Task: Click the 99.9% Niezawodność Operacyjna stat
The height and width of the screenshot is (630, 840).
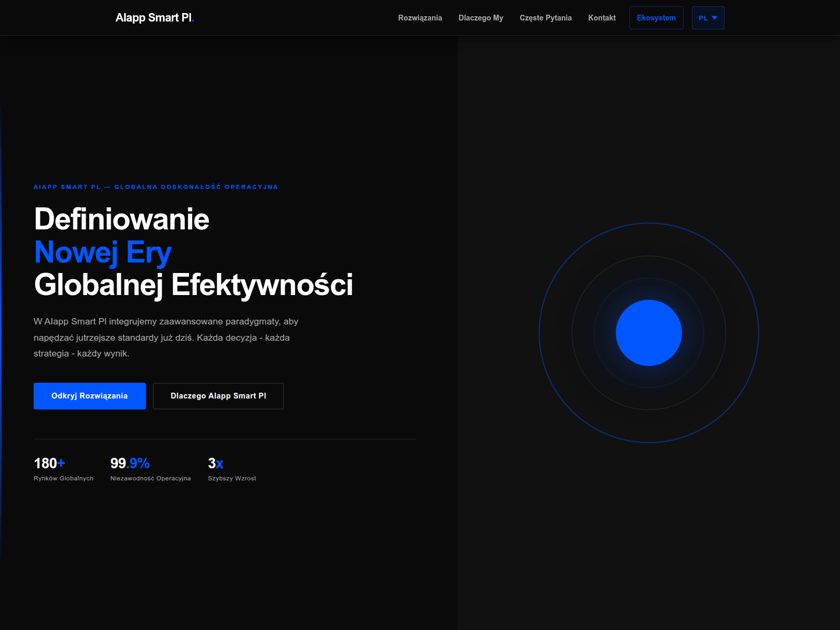Action: (x=151, y=469)
